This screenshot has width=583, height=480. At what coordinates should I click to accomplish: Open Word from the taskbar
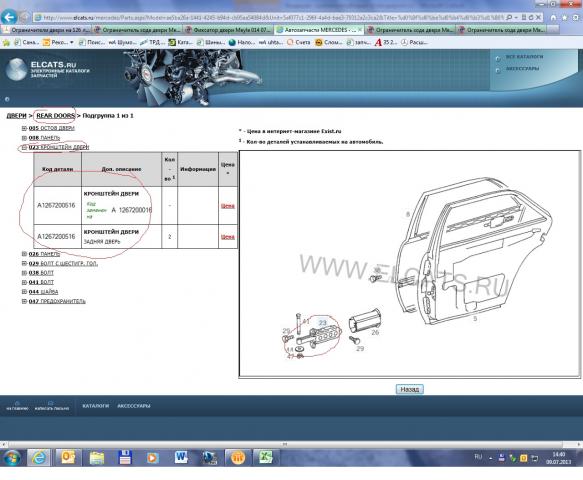click(x=181, y=457)
